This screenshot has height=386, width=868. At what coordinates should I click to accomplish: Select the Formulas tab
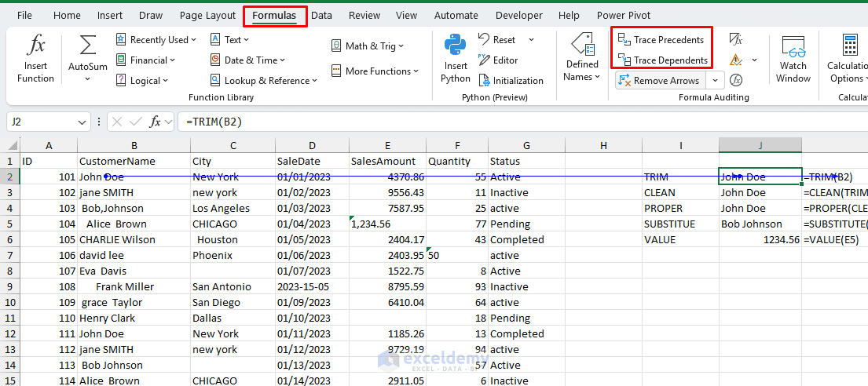pyautogui.click(x=274, y=16)
